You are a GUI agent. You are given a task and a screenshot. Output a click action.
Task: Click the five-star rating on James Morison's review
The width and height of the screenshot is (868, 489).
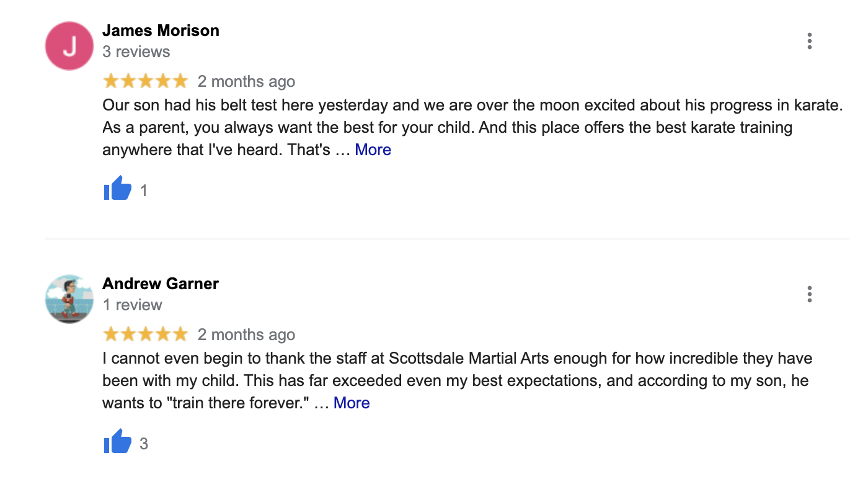coord(145,81)
